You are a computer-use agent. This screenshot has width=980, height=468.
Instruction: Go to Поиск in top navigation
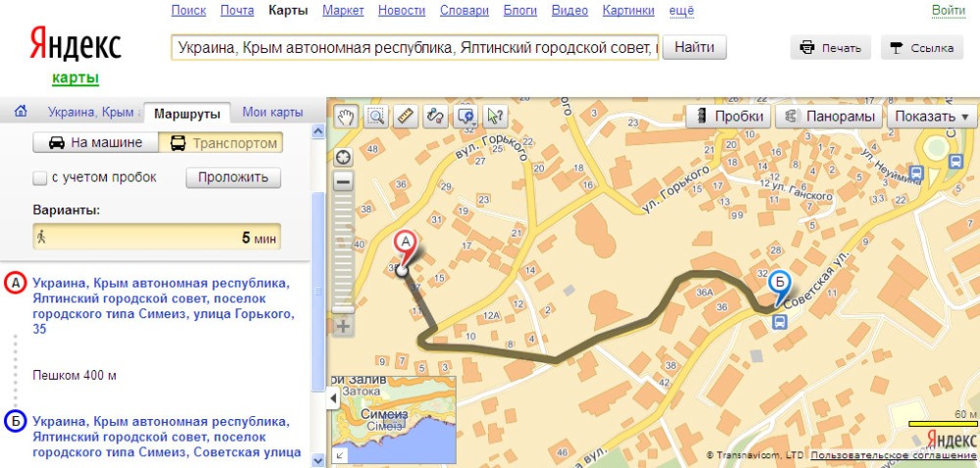tap(188, 11)
